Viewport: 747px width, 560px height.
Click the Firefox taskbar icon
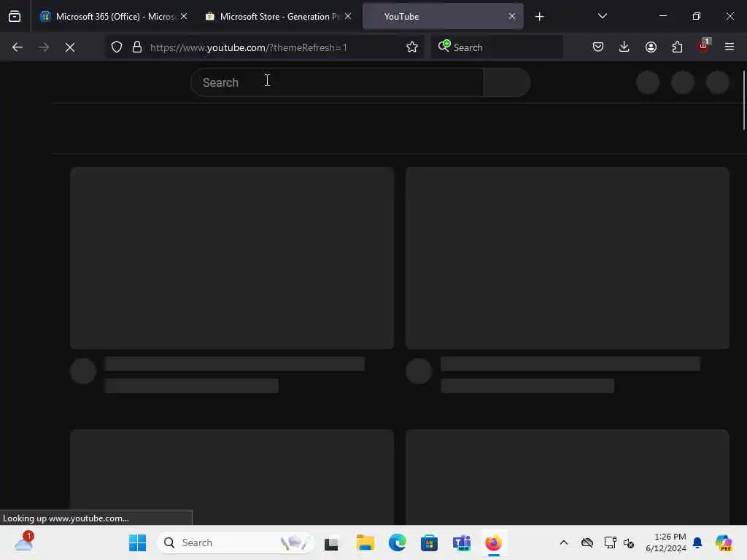[494, 542]
